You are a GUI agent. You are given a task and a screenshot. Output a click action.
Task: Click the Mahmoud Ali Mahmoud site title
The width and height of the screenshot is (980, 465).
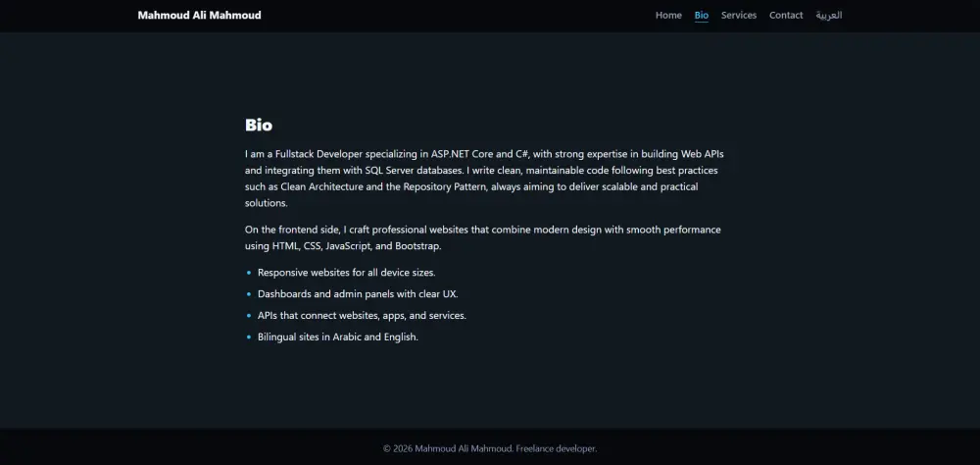coord(199,16)
